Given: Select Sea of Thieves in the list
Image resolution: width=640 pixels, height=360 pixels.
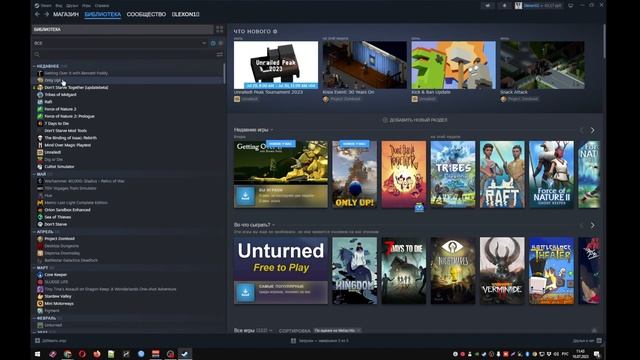Looking at the screenshot, I should (58, 217).
